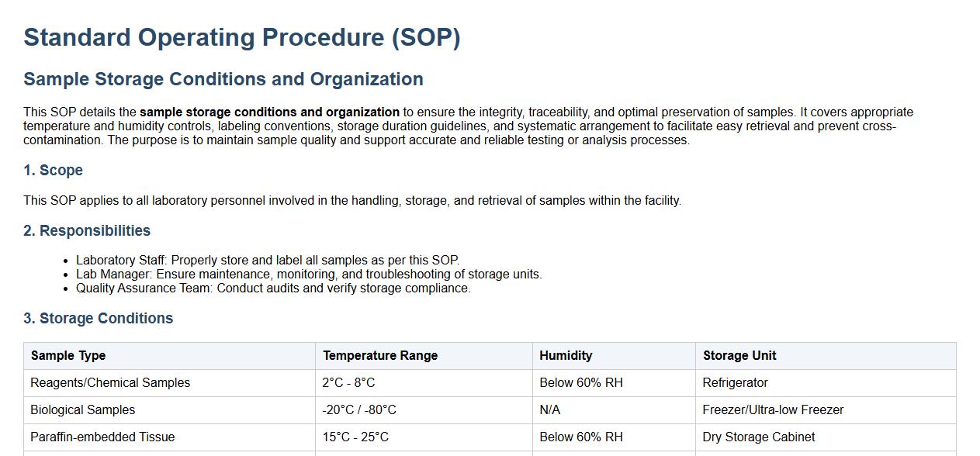This screenshot has width=980, height=456.
Task: Click the Sample Type column header
Action: click(68, 355)
